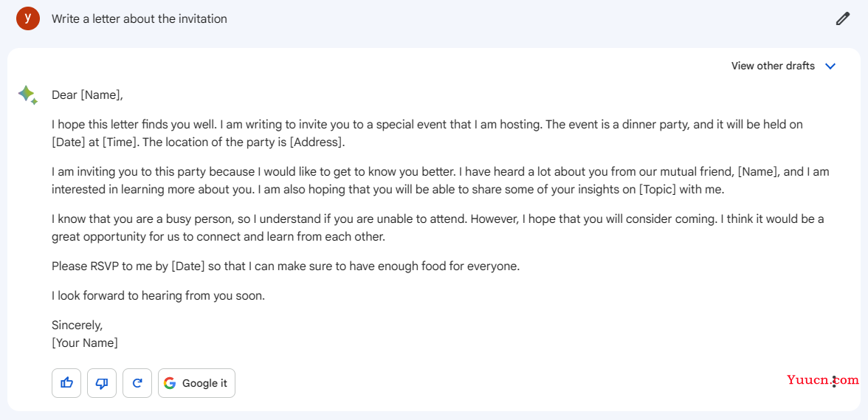Click the 'Google it' button
Viewport: 868px width, 420px height.
196,383
